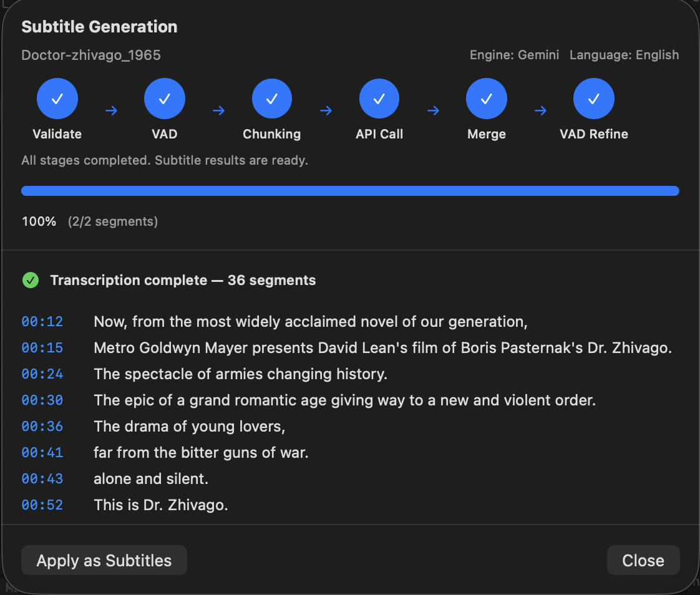Click the "Language: English" label
Image resolution: width=700 pixels, height=595 pixels.
624,55
